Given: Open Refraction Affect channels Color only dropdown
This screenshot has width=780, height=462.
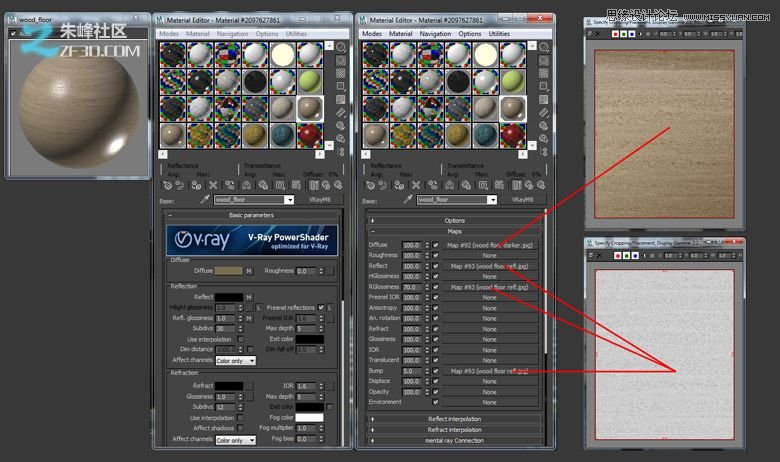Looking at the screenshot, I should tap(236, 440).
